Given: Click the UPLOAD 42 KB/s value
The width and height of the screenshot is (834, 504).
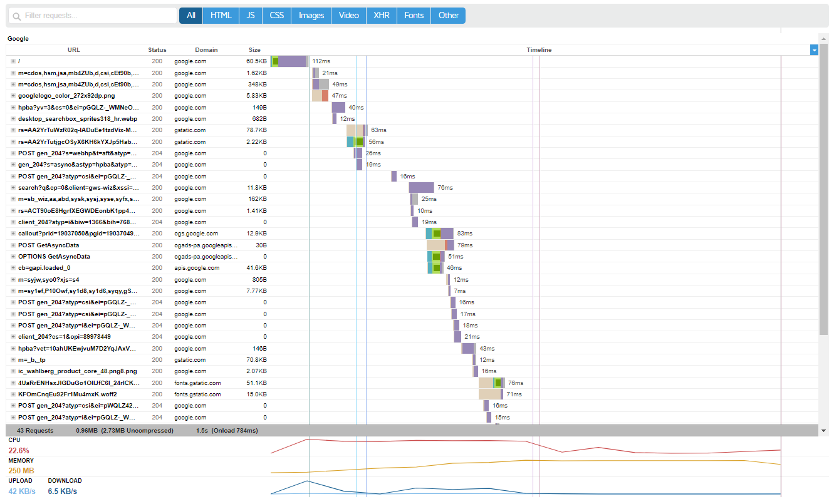Looking at the screenshot, I should pos(22,491).
